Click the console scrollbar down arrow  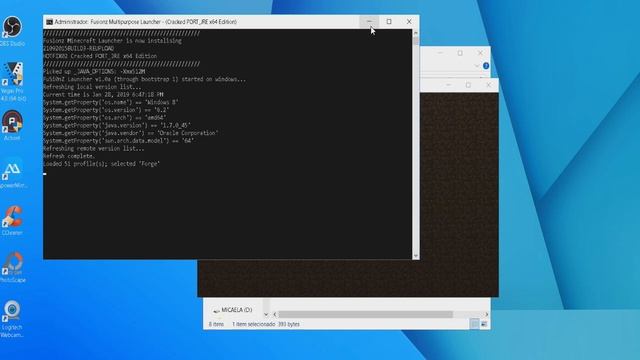(x=416, y=256)
